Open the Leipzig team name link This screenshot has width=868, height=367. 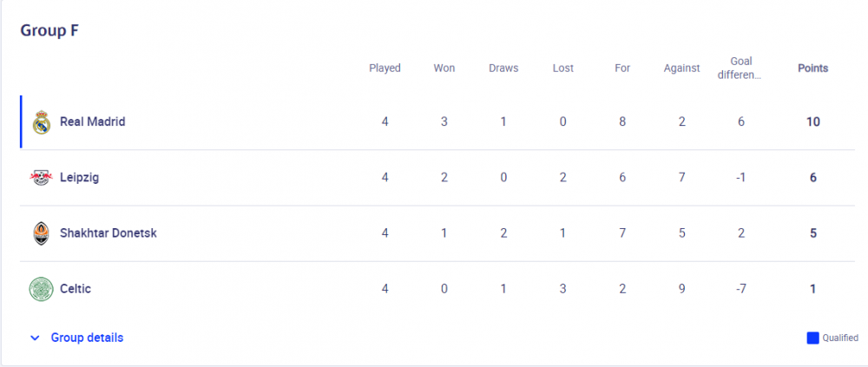tap(79, 178)
